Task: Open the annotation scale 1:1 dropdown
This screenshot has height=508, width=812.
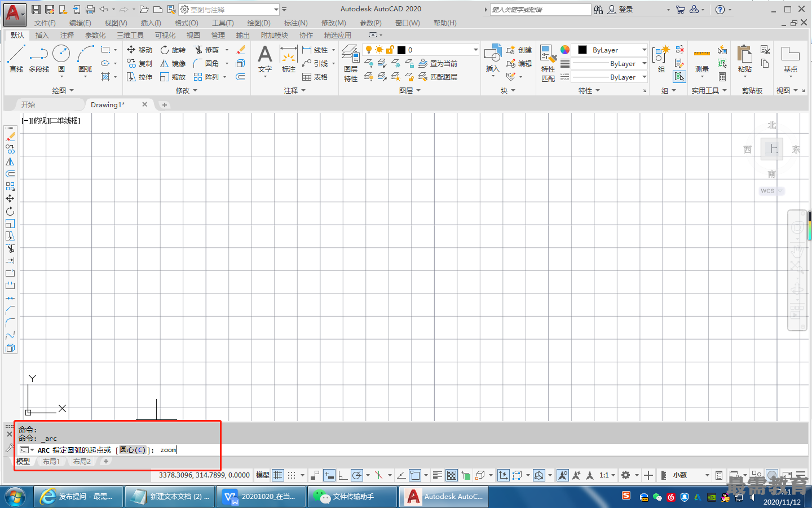Action: coord(607,475)
